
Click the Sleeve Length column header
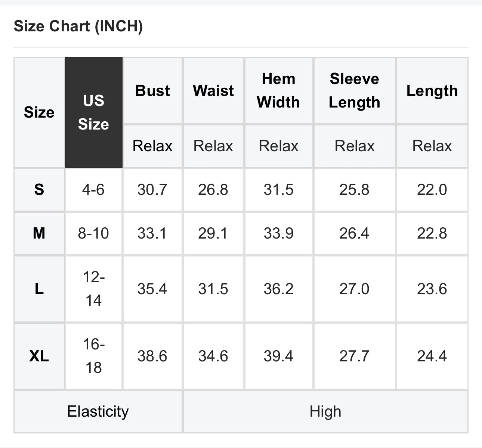pos(354,91)
